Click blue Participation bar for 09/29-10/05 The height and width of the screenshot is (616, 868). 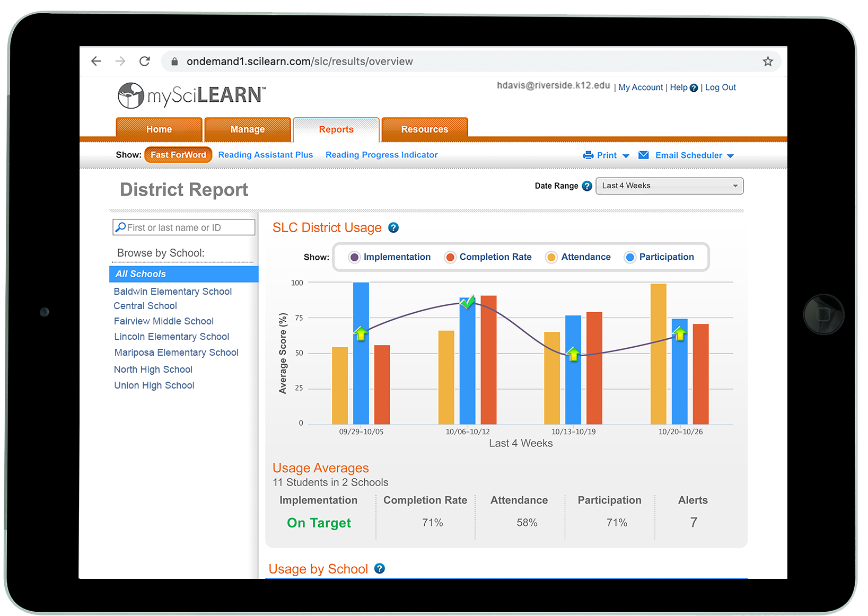tap(361, 354)
